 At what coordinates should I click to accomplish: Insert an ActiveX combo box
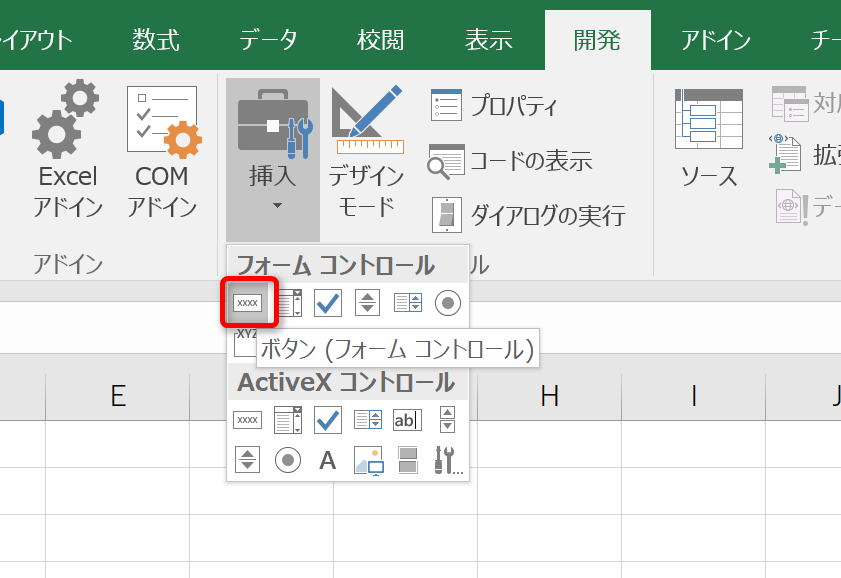tap(287, 420)
